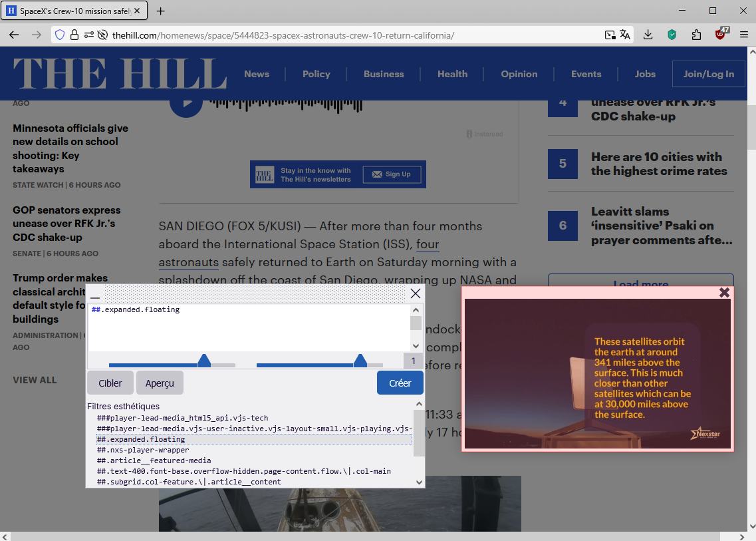The image size is (756, 541).
Task: Open the Minnesota officials school shooting story
Action: pos(70,148)
